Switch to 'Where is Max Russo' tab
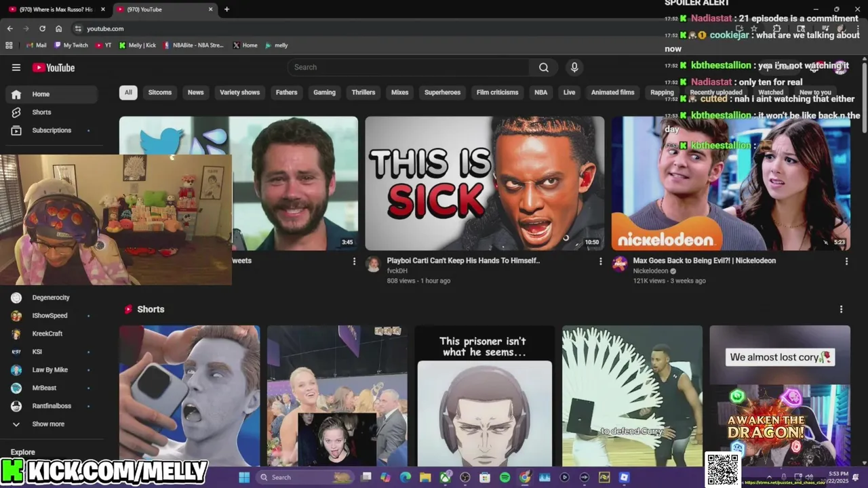This screenshot has height=488, width=868. coord(56,9)
